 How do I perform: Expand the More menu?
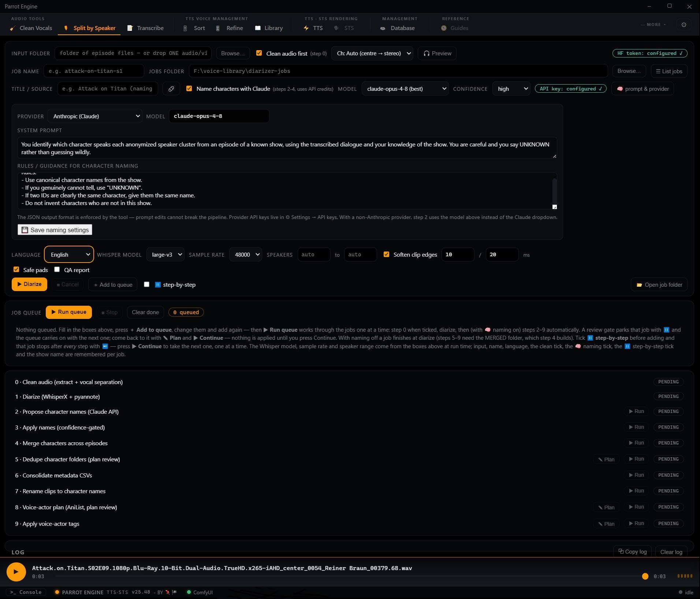[x=654, y=25]
